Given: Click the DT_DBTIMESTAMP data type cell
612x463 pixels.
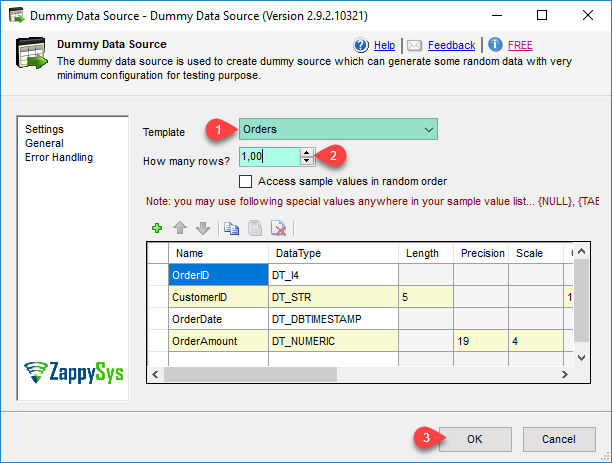Looking at the screenshot, I should coord(333,319).
